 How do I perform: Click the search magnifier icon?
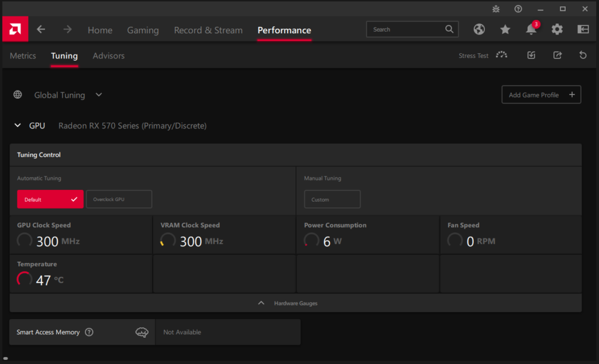click(x=449, y=29)
